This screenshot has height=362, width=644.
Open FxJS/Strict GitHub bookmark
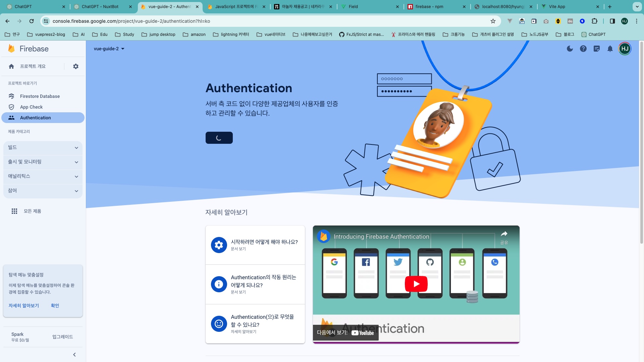point(362,35)
